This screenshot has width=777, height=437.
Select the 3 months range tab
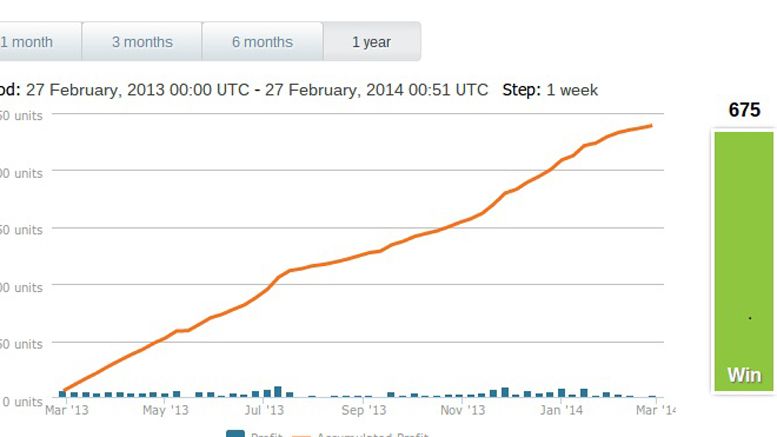(141, 42)
